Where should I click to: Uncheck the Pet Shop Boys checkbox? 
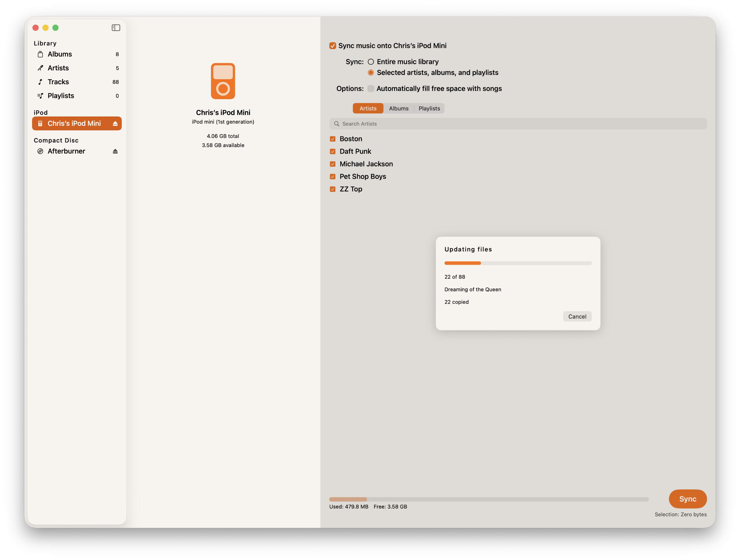pos(332,176)
